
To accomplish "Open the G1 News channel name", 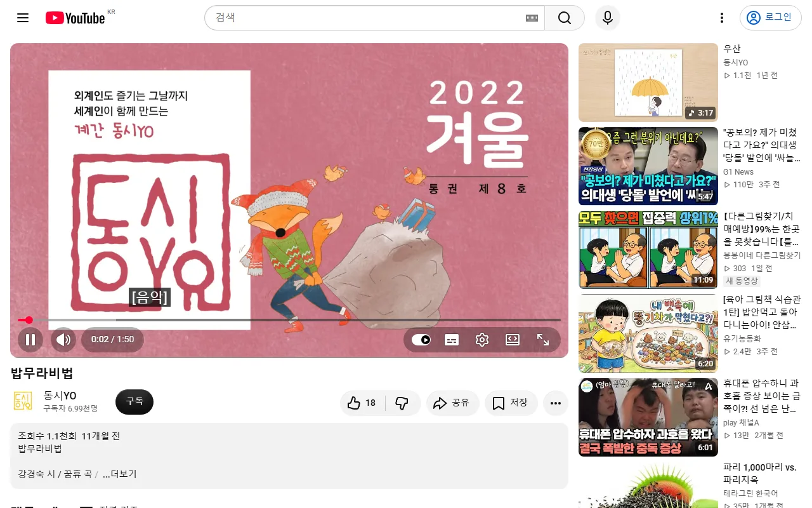I will 738,172.
